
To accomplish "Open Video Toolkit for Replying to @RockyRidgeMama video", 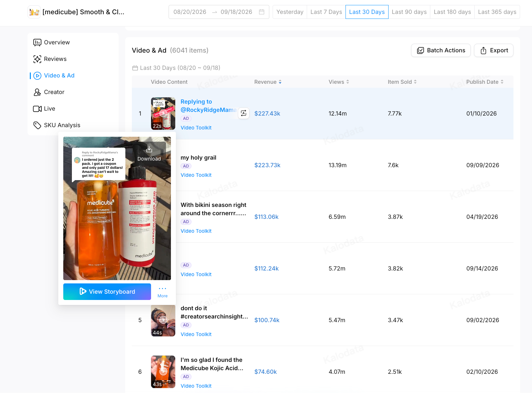I will pos(196,128).
